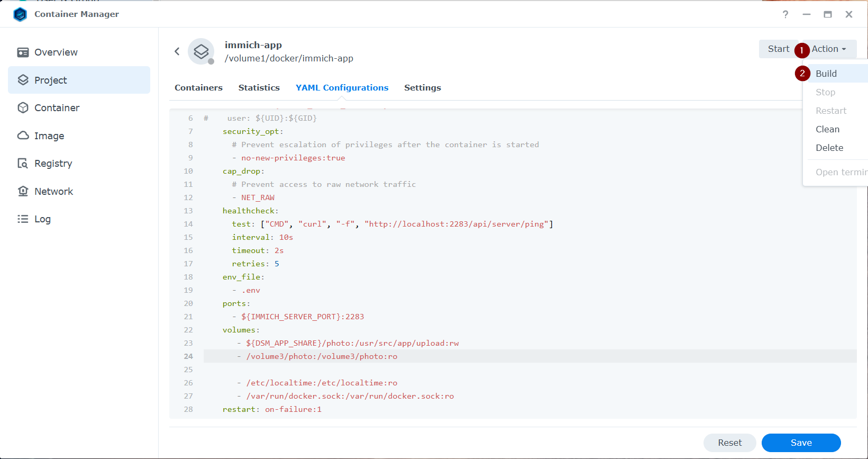
Task: Maximize the Container Manager window
Action: [x=828, y=14]
